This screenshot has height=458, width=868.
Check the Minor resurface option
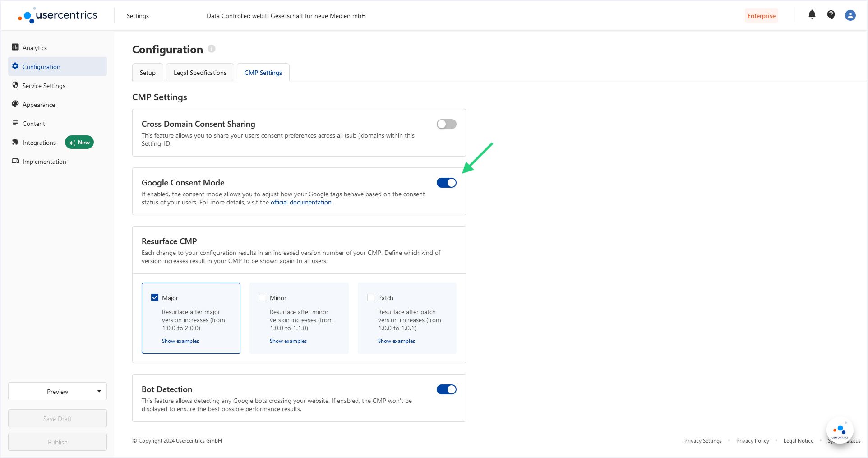pos(263,297)
